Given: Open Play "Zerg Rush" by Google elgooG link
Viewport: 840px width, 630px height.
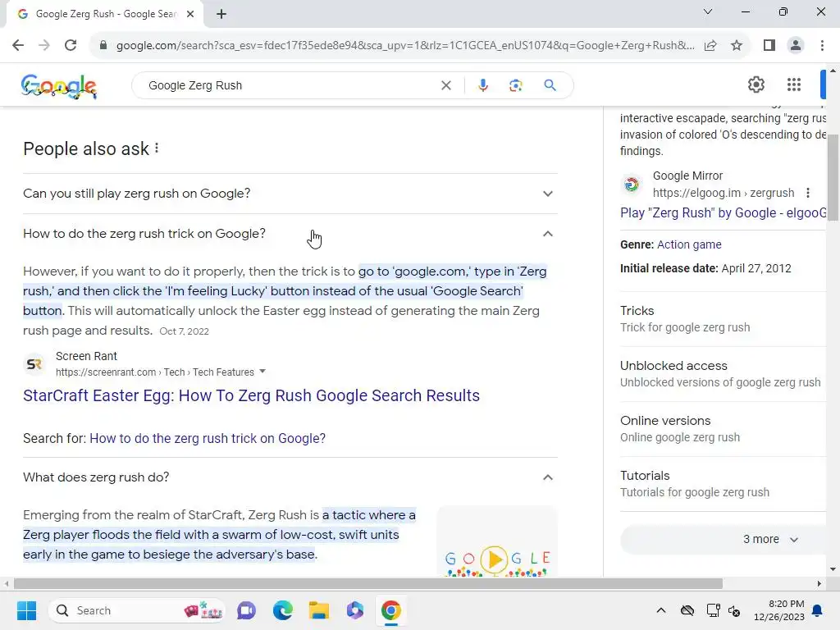Looking at the screenshot, I should click(x=723, y=212).
